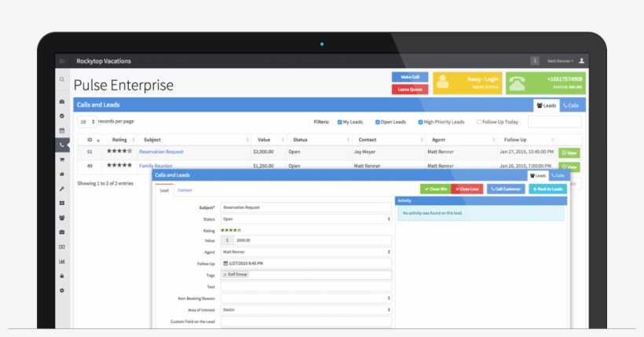Image resolution: width=644 pixels, height=337 pixels.
Task: Open the Family Reunion link
Action: (156, 166)
